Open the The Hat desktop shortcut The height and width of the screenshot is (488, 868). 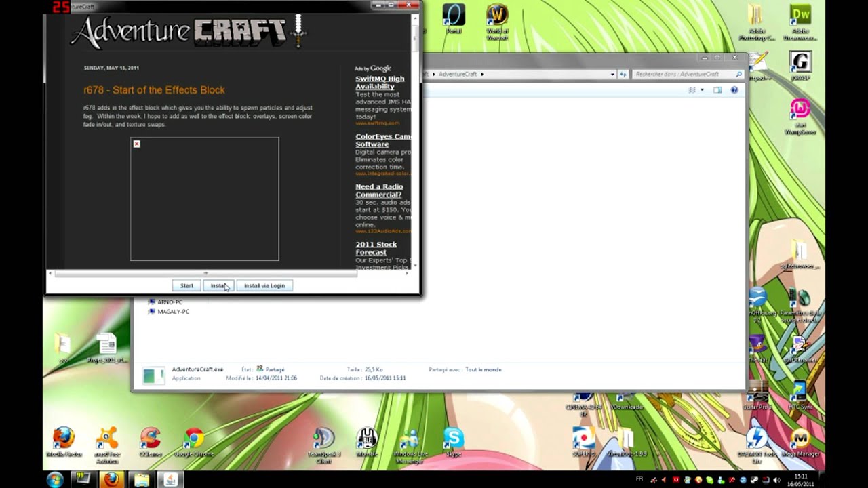pos(757,349)
